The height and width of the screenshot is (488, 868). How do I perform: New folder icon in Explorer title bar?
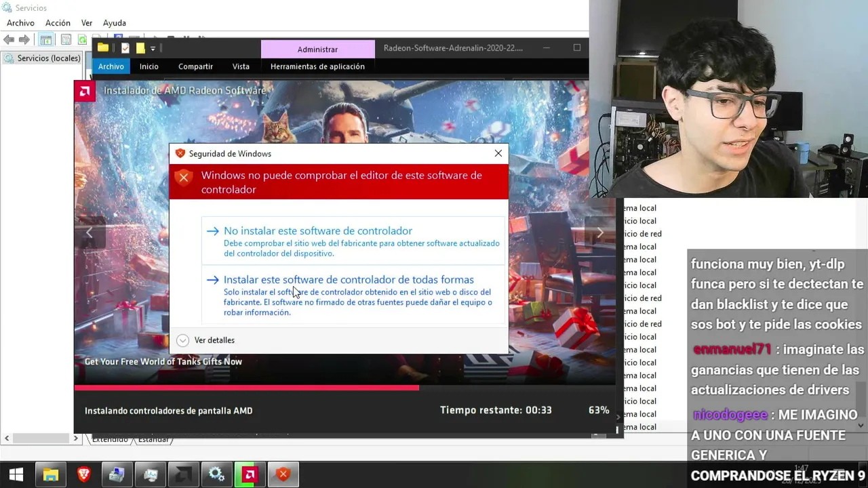140,47
